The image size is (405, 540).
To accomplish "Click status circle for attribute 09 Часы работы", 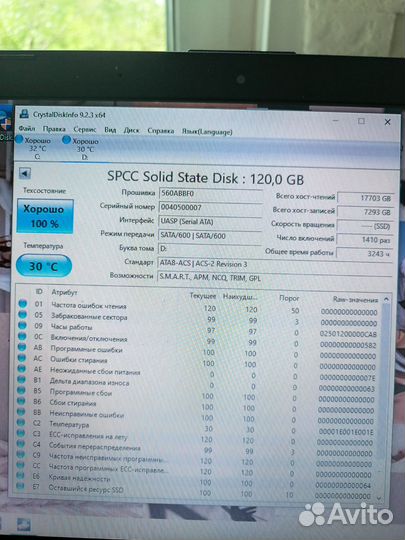I will (x=22, y=325).
